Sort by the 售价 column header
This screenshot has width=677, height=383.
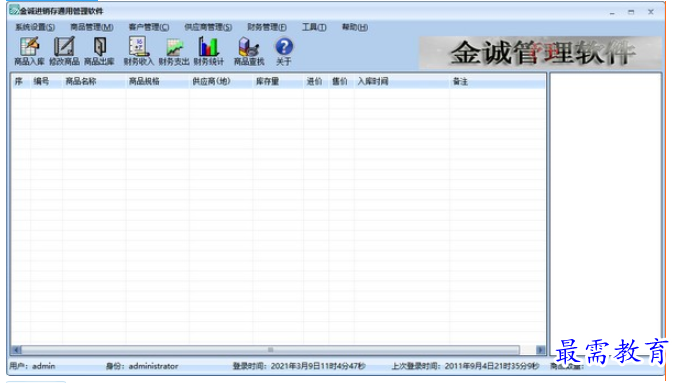(342, 81)
